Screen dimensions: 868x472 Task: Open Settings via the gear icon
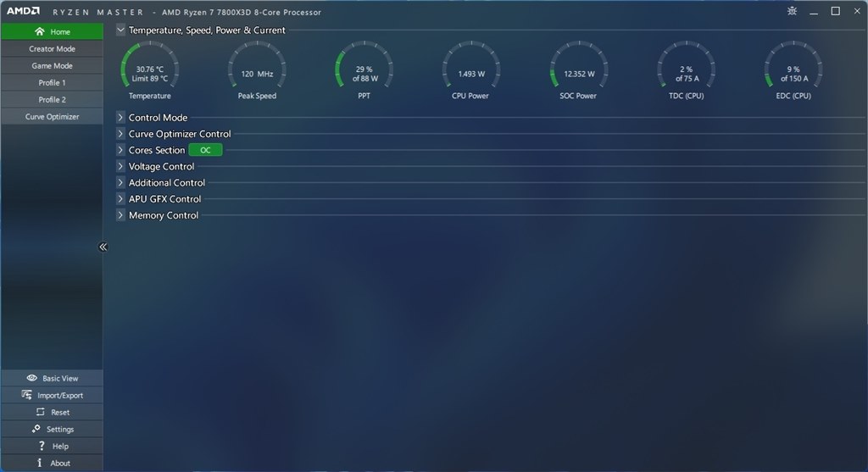36,429
